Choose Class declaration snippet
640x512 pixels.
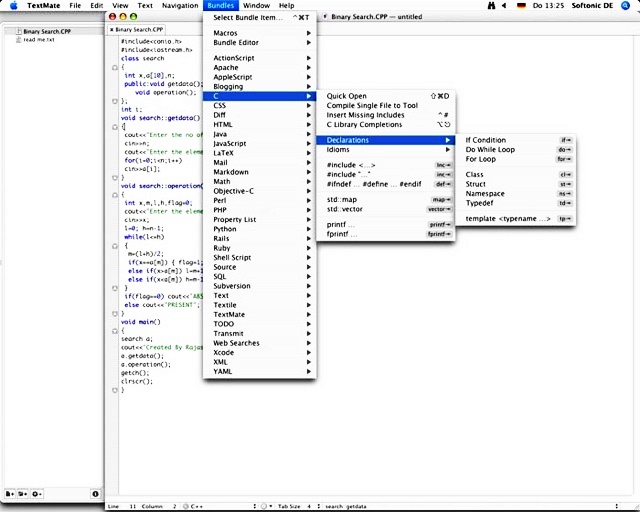[x=516, y=174]
